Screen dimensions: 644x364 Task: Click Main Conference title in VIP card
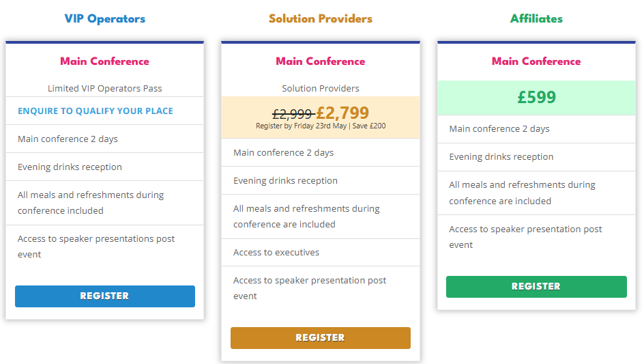[105, 61]
